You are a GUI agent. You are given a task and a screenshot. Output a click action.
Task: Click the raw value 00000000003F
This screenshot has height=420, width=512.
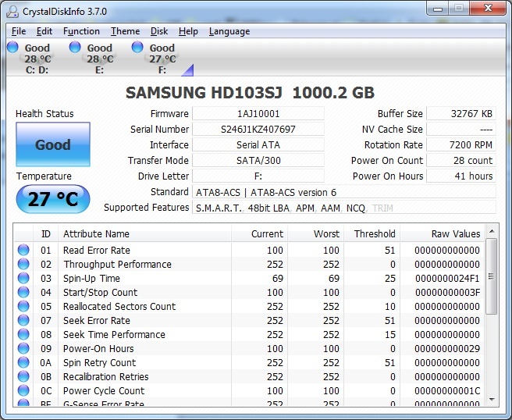click(447, 292)
